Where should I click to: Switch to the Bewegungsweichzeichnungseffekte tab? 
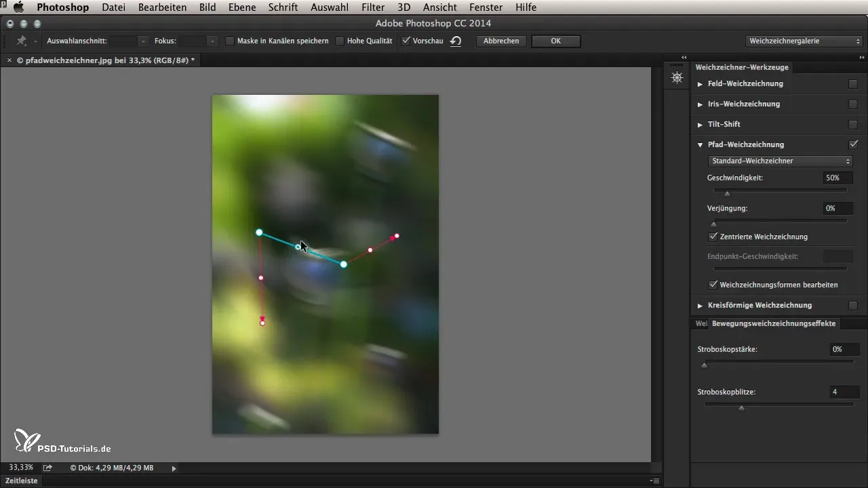[773, 323]
